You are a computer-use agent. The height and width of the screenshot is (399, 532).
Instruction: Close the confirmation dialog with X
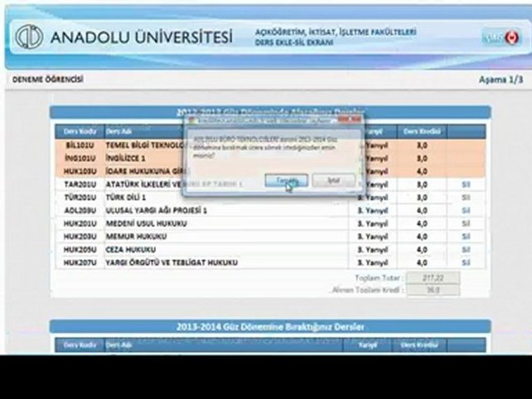[350, 119]
